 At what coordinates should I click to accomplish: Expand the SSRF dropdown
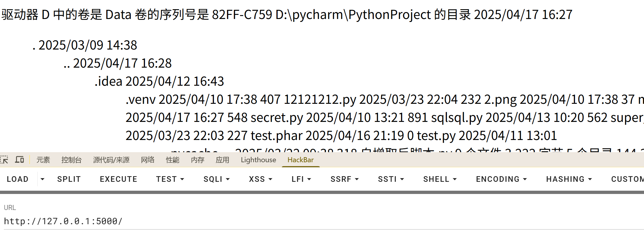pyautogui.click(x=344, y=179)
